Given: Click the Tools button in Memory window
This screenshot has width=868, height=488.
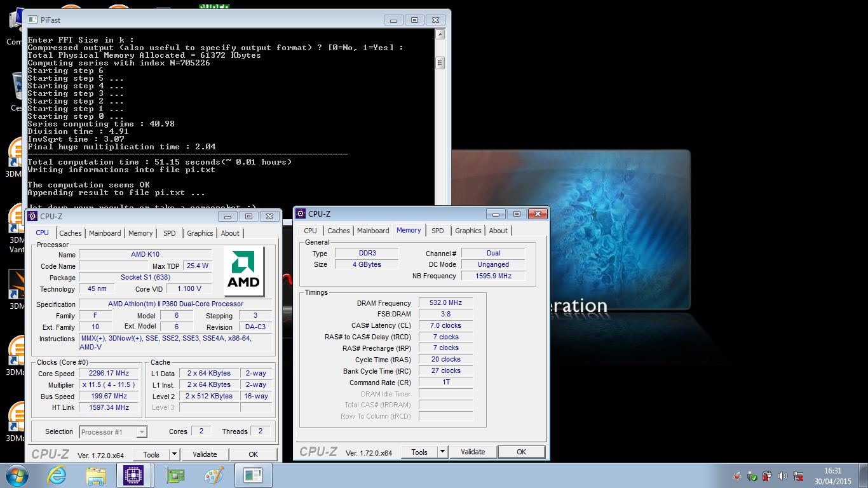Looking at the screenshot, I should (419, 452).
